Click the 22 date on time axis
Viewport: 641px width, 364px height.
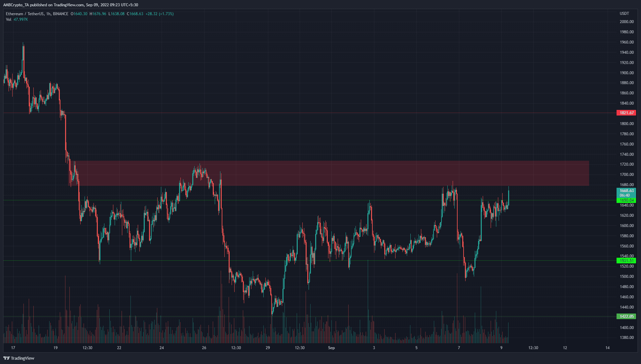click(119, 348)
